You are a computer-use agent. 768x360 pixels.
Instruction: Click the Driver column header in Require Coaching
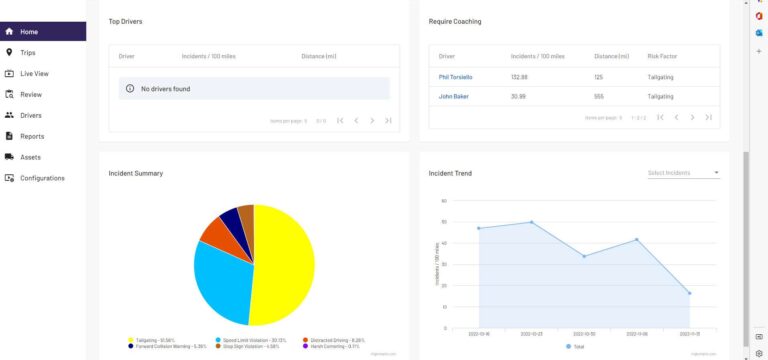(x=447, y=56)
